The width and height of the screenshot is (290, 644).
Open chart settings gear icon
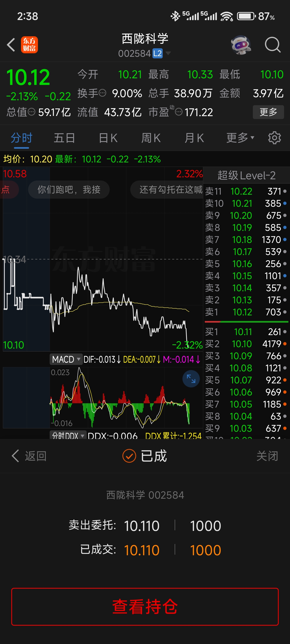[274, 138]
